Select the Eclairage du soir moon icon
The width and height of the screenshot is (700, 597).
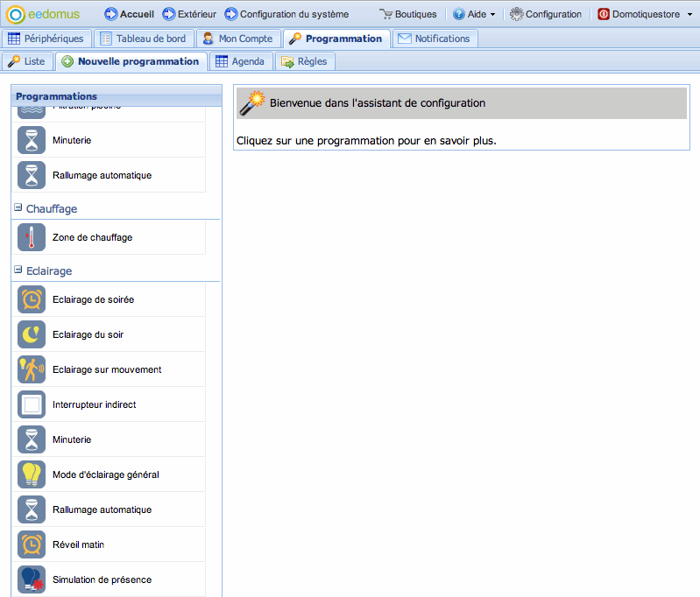coord(32,334)
